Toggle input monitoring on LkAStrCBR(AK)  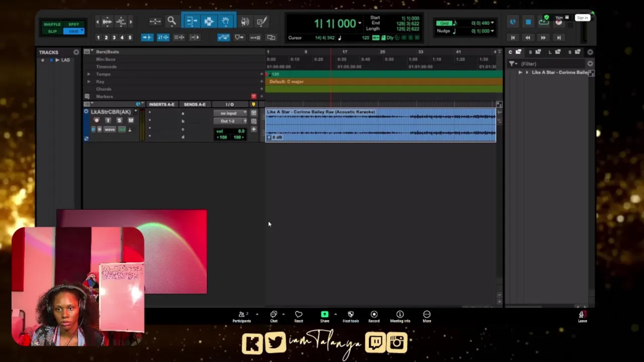pos(108,121)
